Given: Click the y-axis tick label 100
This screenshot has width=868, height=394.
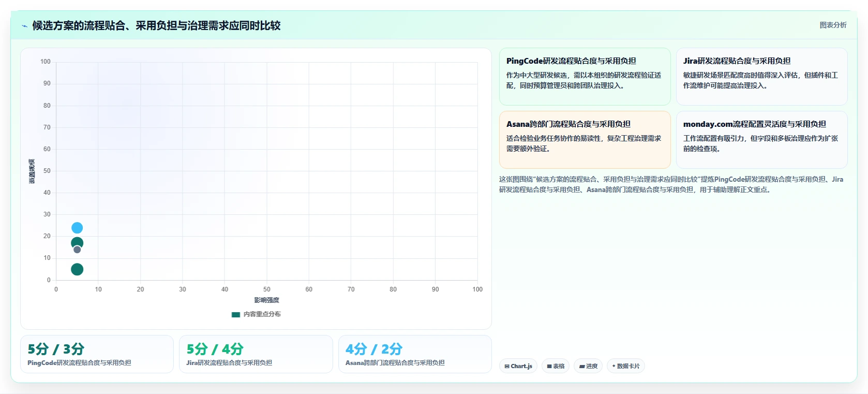Looking at the screenshot, I should coord(46,62).
